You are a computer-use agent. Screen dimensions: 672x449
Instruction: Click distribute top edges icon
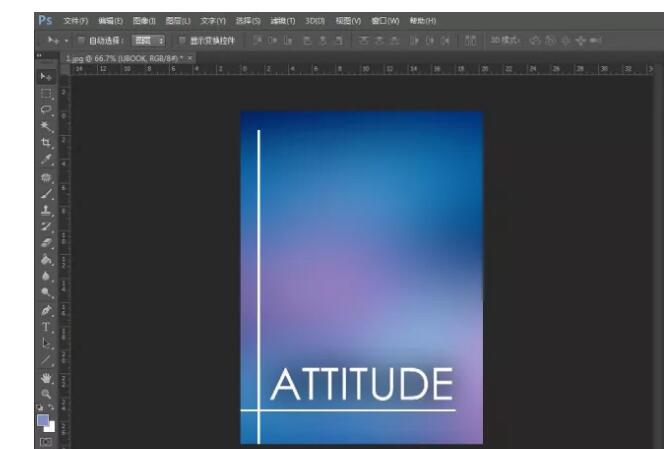pos(363,41)
